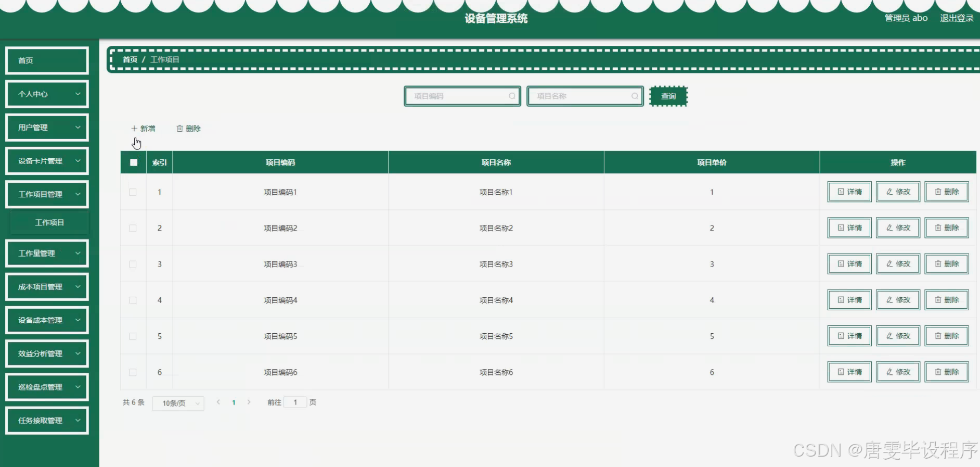Screen dimensions: 980x467
Task: Select 工作项目 submenu item
Action: click(49, 222)
